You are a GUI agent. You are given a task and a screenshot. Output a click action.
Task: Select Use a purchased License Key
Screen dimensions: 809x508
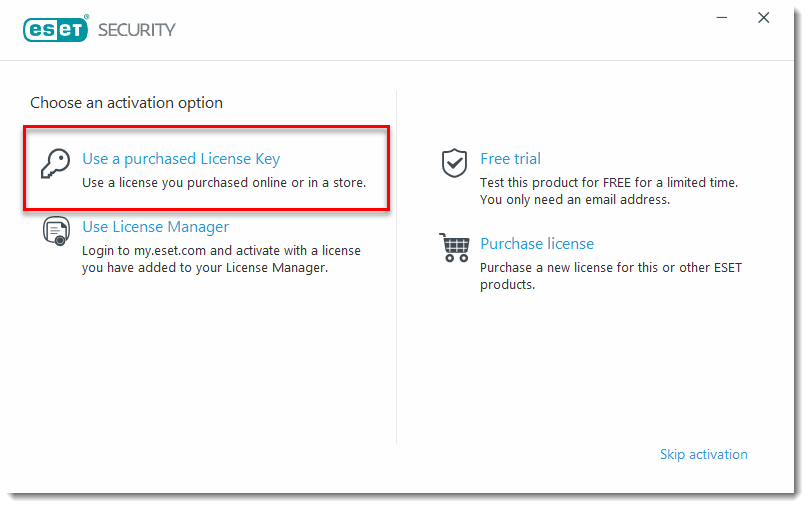(181, 159)
